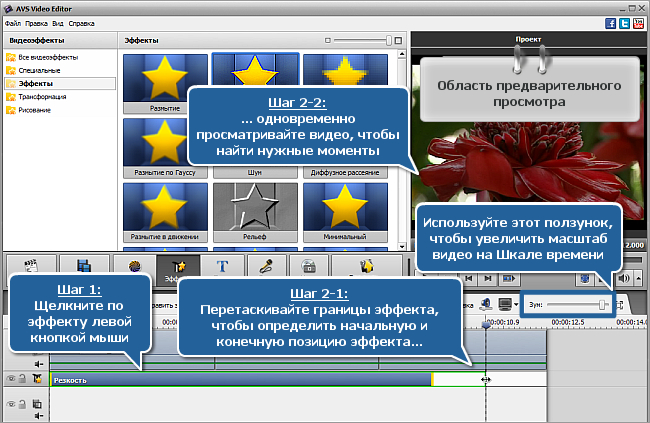
Task: Click the large thumbnails icon
Action: pyautogui.click(x=398, y=40)
